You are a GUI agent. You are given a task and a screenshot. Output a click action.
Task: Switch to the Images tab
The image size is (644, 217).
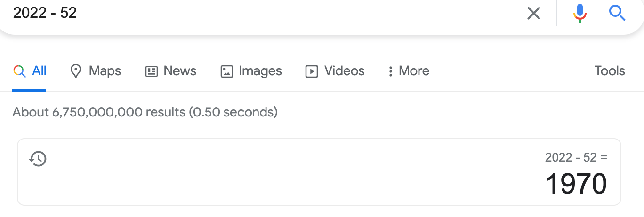251,71
